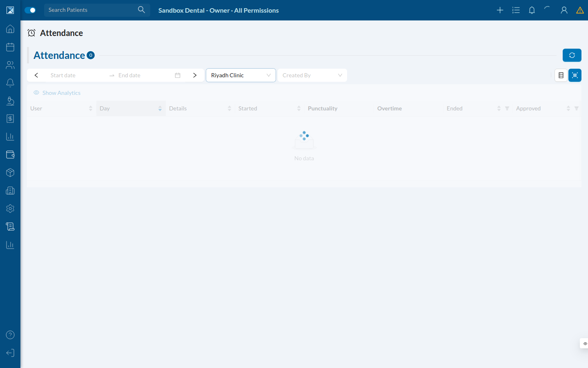The image size is (588, 368).
Task: Click the warning triangle icon
Action: coord(580,10)
